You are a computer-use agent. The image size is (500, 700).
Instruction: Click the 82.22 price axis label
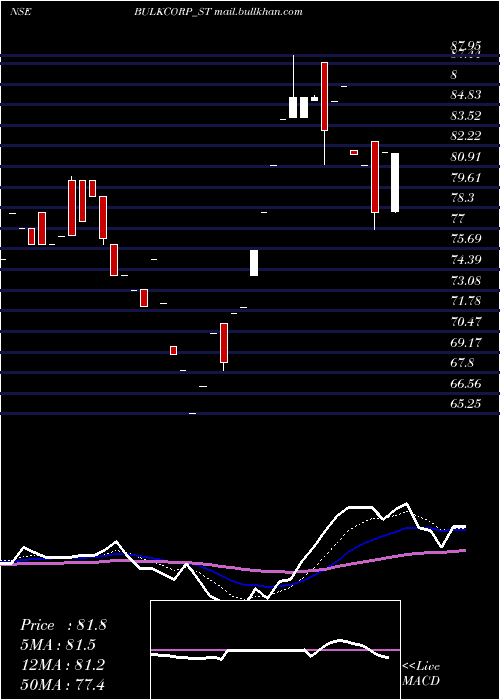(x=466, y=136)
